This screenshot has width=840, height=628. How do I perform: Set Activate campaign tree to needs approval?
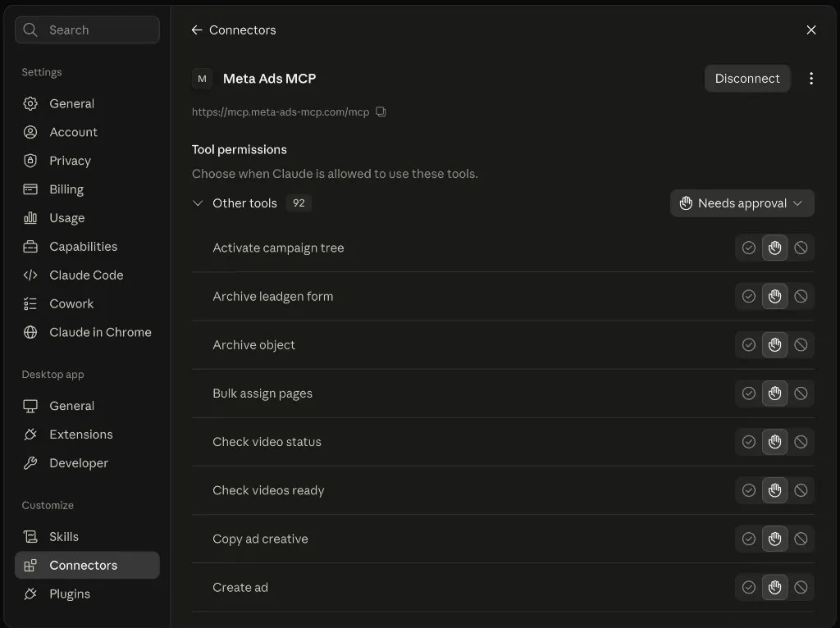774,248
